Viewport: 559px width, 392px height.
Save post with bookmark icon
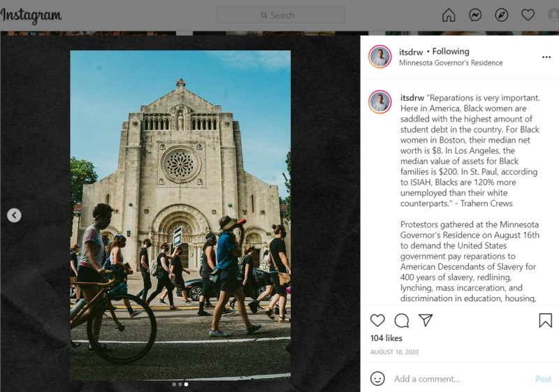(x=545, y=320)
